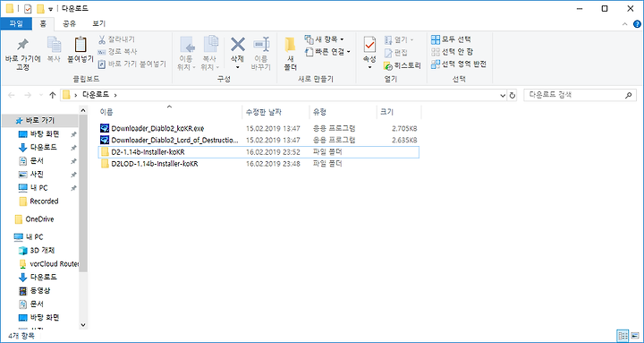Open recent locations dropdown arrow
Image resolution: width=644 pixels, height=343 pixels.
40,95
